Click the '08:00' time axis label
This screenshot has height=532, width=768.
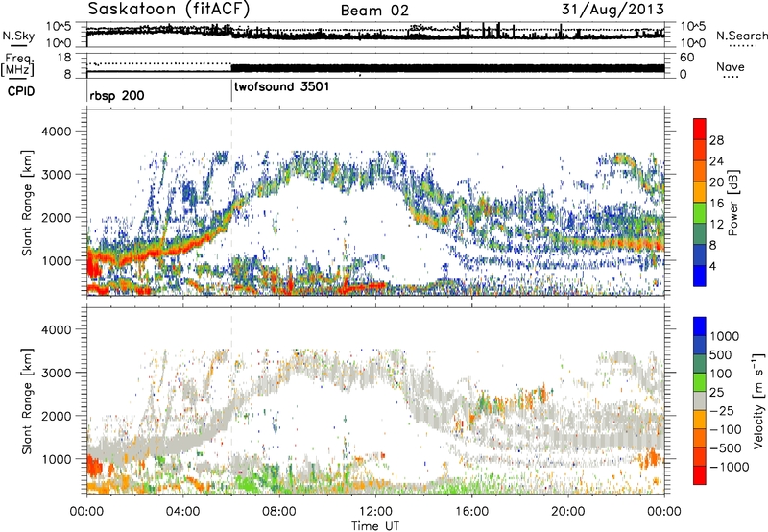point(279,512)
